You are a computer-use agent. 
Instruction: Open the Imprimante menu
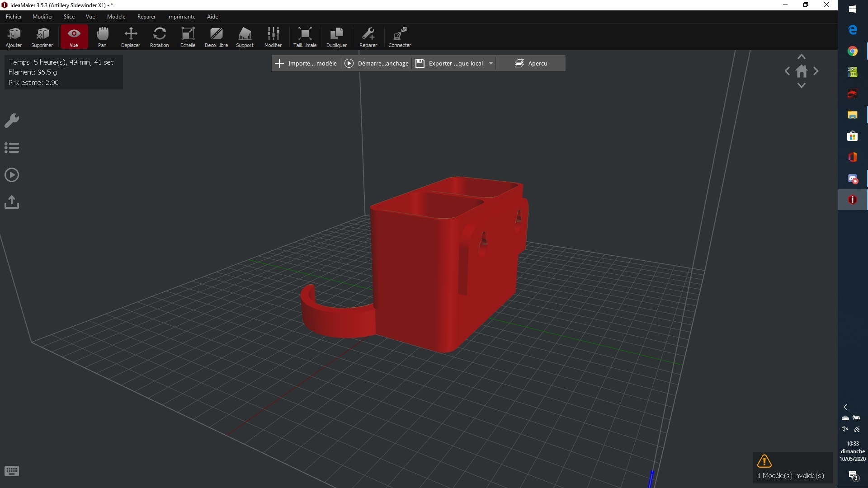click(x=181, y=17)
